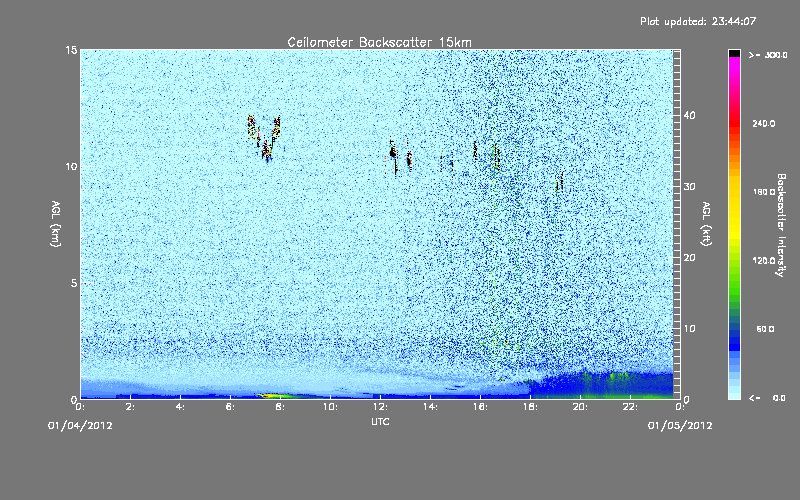Click the colorbar '<= 0.0' minimum label
The image size is (800, 500).
click(x=767, y=398)
